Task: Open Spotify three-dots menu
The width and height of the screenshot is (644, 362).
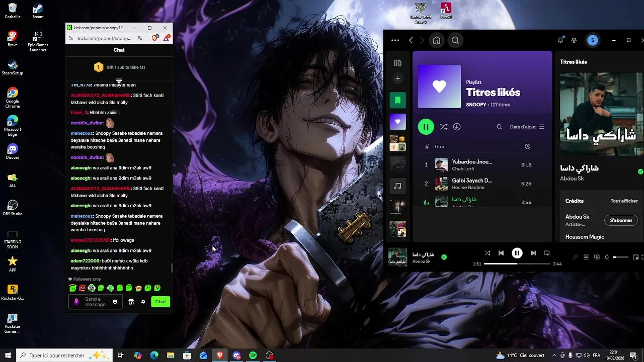Action: 395,40
